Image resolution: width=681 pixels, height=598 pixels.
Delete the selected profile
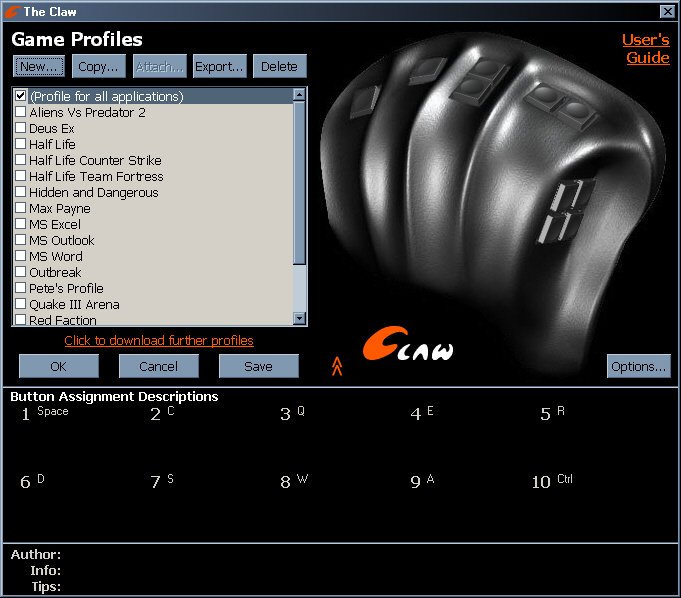279,67
